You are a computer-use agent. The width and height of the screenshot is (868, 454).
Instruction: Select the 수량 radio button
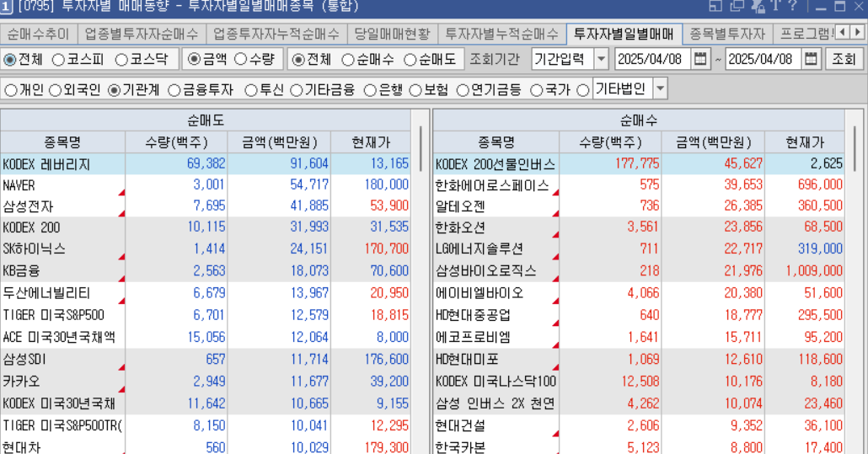point(240,59)
